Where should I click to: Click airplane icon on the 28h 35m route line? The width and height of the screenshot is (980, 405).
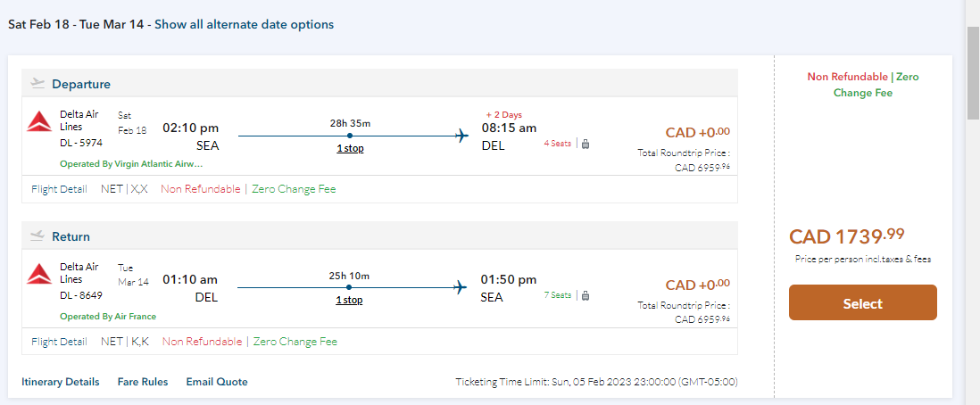(x=461, y=136)
